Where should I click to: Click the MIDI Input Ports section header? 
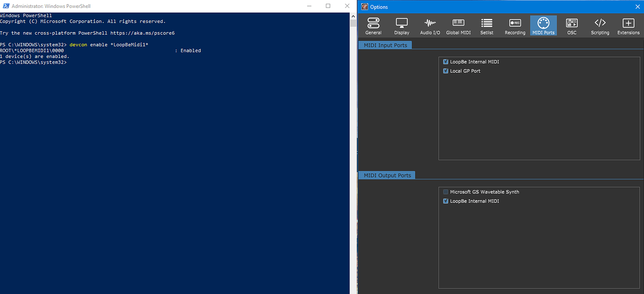pos(385,45)
